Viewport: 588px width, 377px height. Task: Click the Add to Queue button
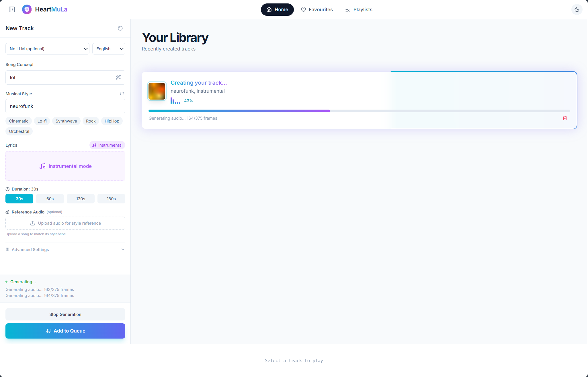[x=65, y=331]
